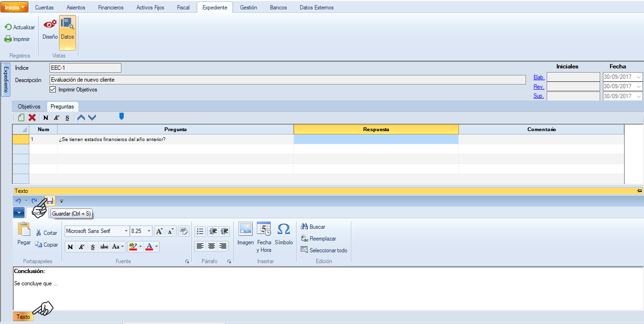The height and width of the screenshot is (324, 644).
Task: Click the Pegar paste icon
Action: 24,233
